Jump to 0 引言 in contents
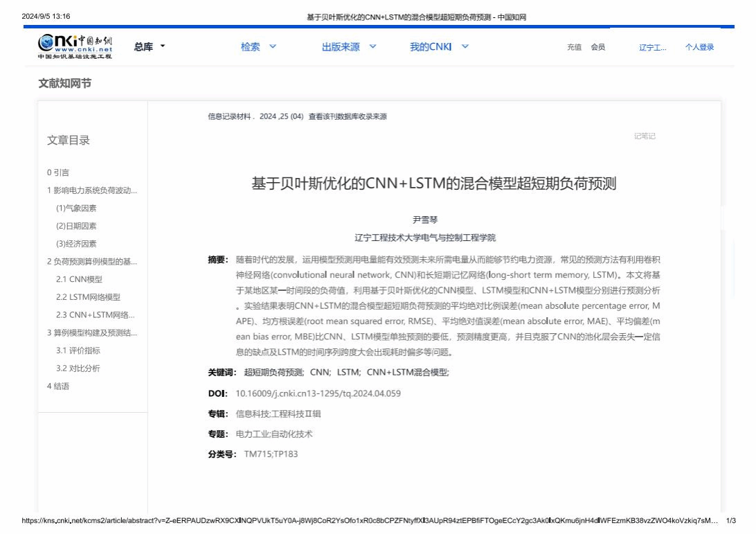Screen dimensions: 756x534 point(58,172)
